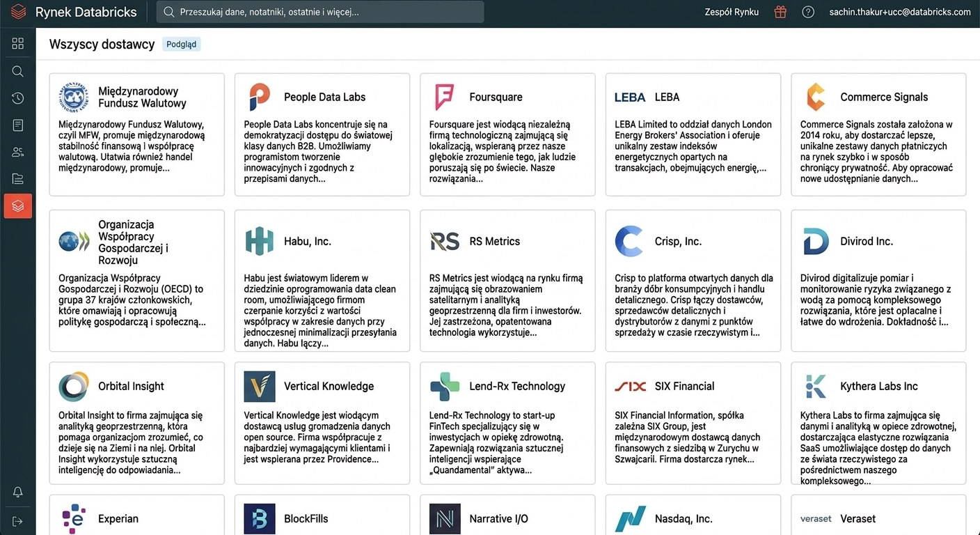The width and height of the screenshot is (980, 535).
Task: Click the Podgląd badge
Action: pos(182,44)
